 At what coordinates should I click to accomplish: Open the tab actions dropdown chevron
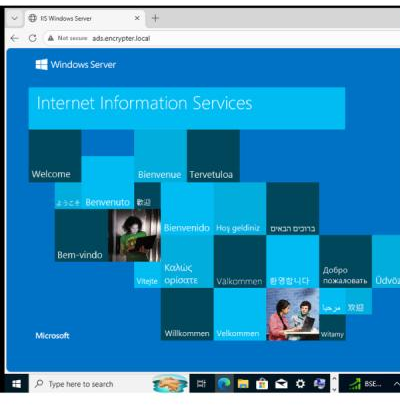(15, 18)
